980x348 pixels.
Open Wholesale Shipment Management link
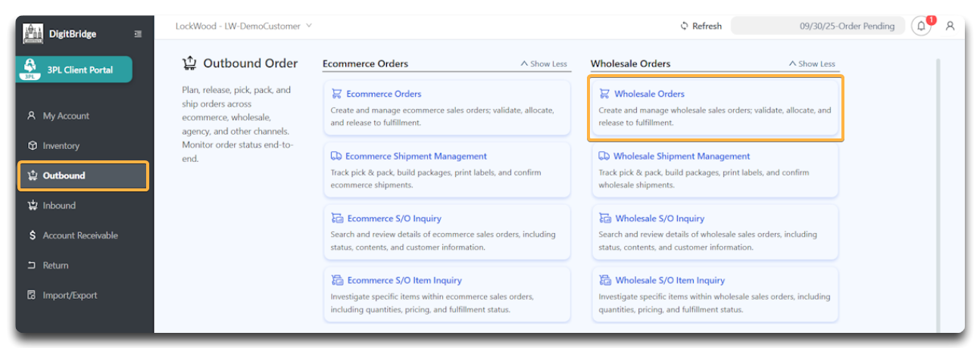[681, 156]
